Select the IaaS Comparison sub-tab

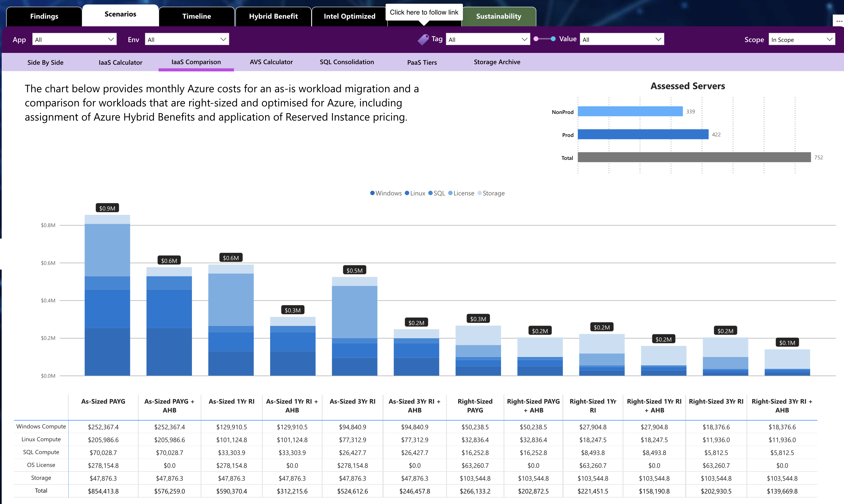pyautogui.click(x=196, y=62)
